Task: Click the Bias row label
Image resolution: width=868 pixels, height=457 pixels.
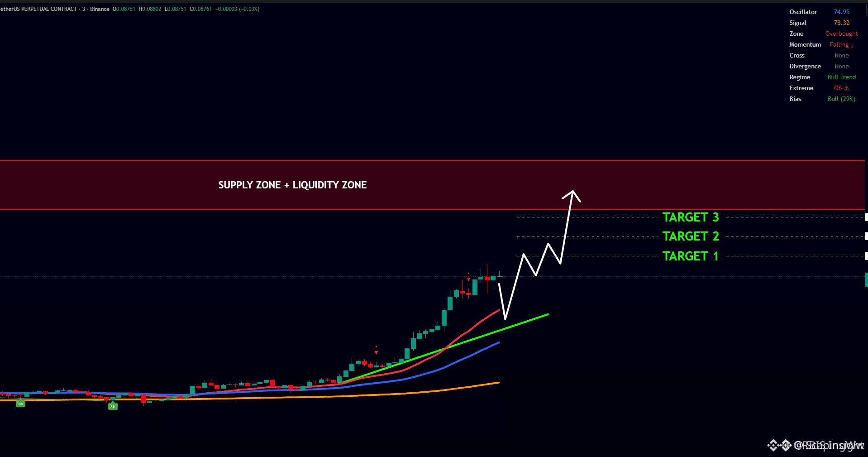Action: [x=795, y=99]
